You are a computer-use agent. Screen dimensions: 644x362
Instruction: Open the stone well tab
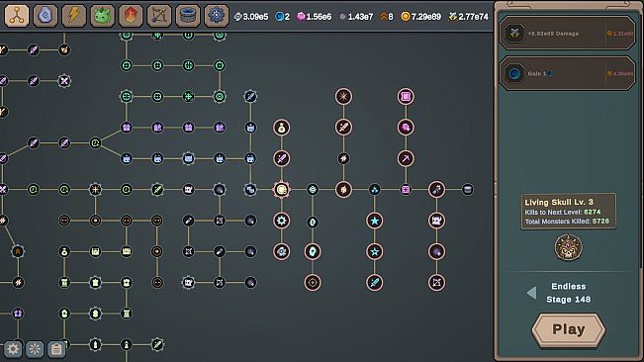(188, 16)
